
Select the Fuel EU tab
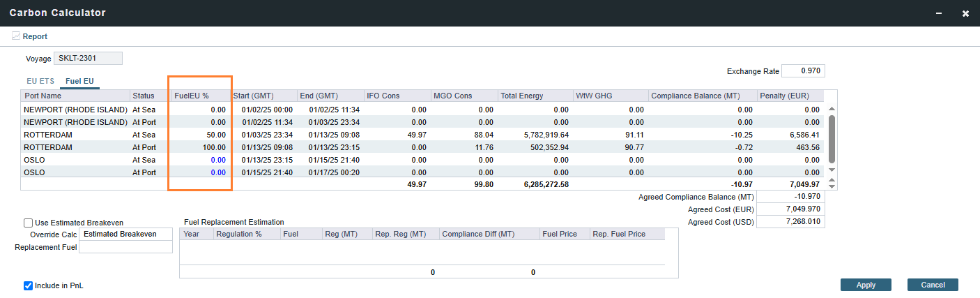(79, 82)
